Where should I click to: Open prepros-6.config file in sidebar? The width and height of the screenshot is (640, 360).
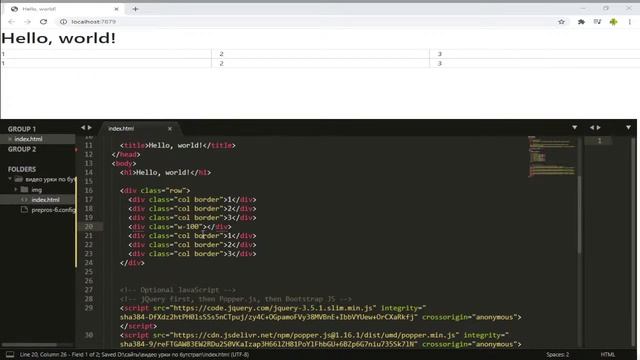point(53,210)
